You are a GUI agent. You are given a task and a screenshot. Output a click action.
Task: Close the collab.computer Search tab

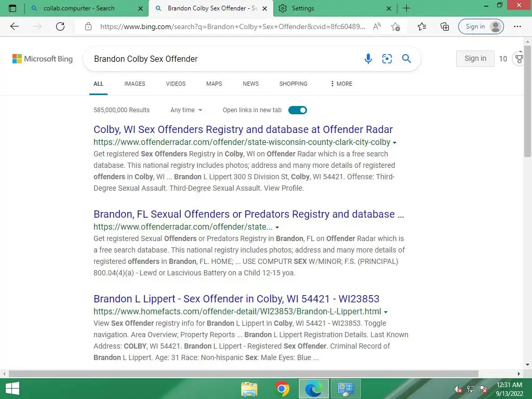[140, 8]
